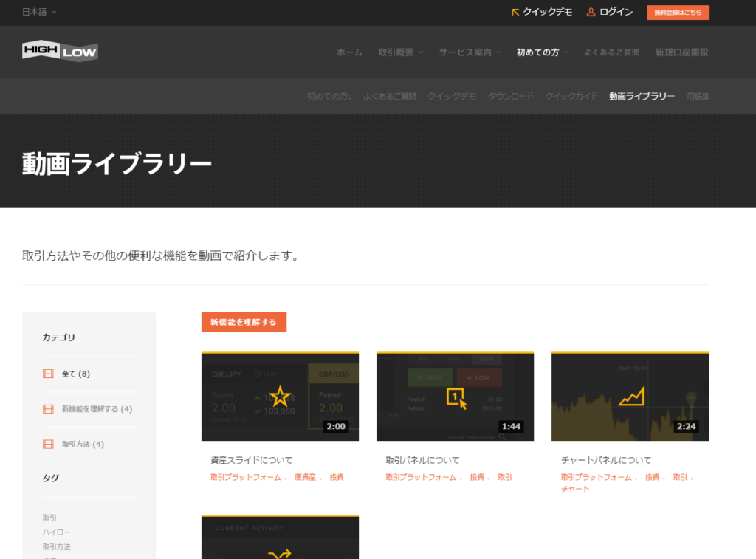Click the HighLow logo
This screenshot has height=559, width=756.
click(60, 51)
